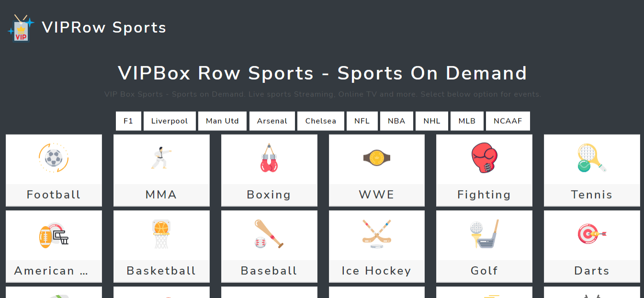
Task: Open the WWE category label
Action: [377, 195]
